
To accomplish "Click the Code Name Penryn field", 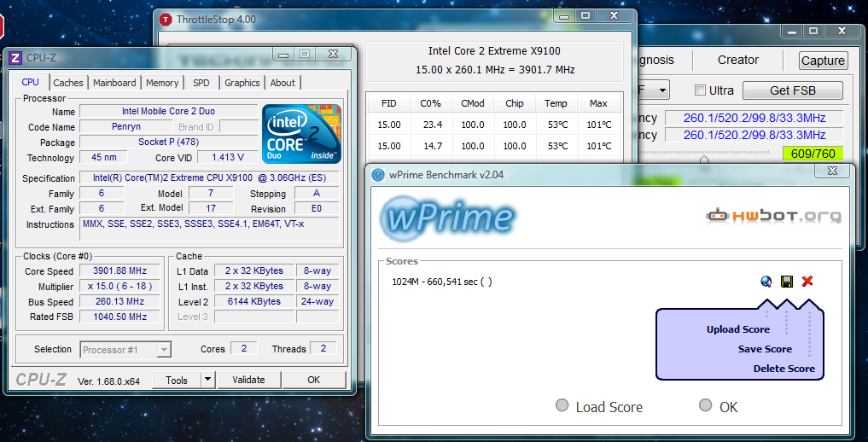I will [126, 126].
